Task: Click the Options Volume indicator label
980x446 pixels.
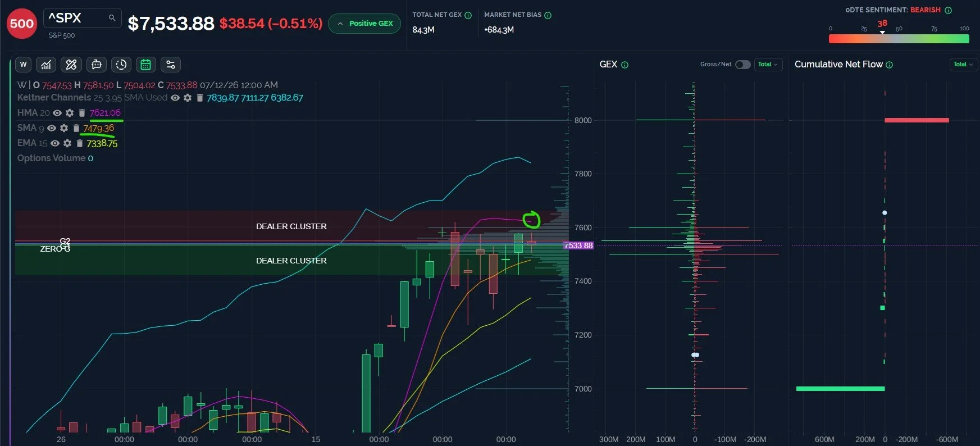Action: pyautogui.click(x=51, y=158)
